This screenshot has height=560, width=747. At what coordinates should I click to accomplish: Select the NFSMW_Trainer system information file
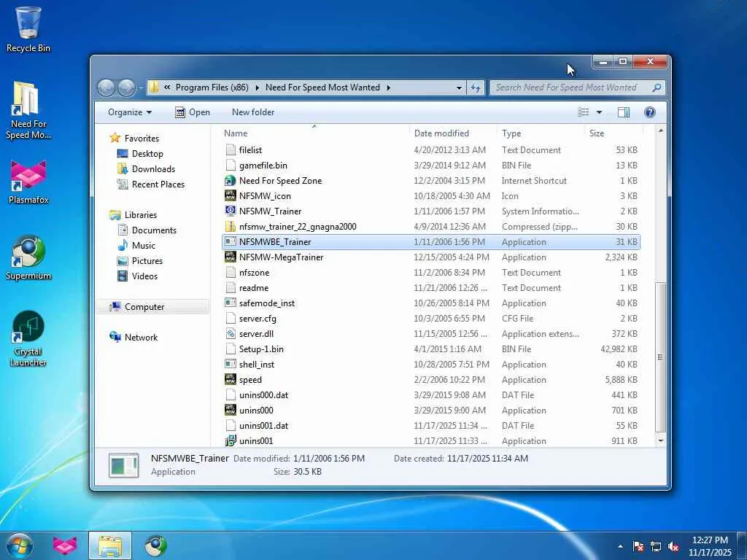[x=431, y=211]
